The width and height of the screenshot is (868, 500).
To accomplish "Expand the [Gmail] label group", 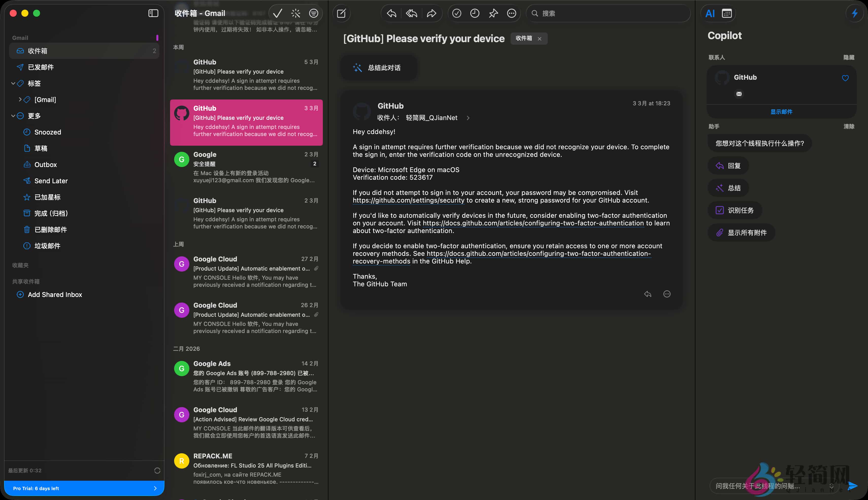I will tap(20, 99).
